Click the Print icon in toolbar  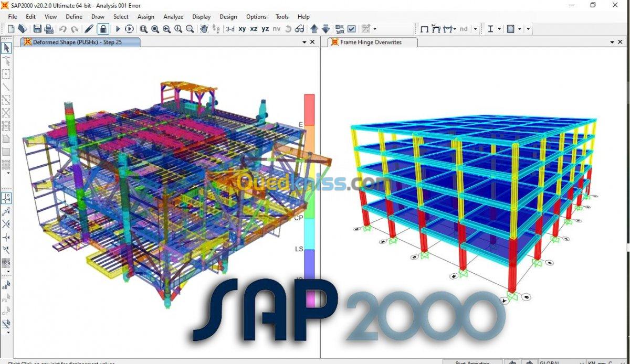click(49, 29)
